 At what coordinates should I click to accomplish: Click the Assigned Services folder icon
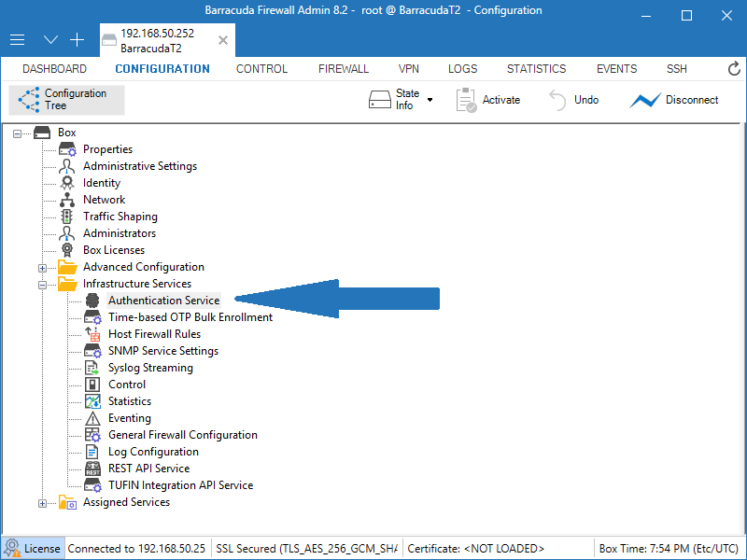tap(67, 502)
